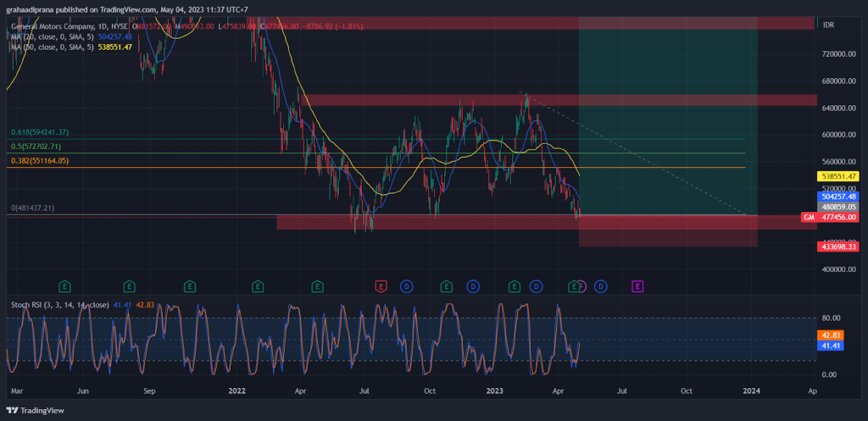868x421 pixels.
Task: Click the 600000.00 price axis label
Action: (x=840, y=135)
